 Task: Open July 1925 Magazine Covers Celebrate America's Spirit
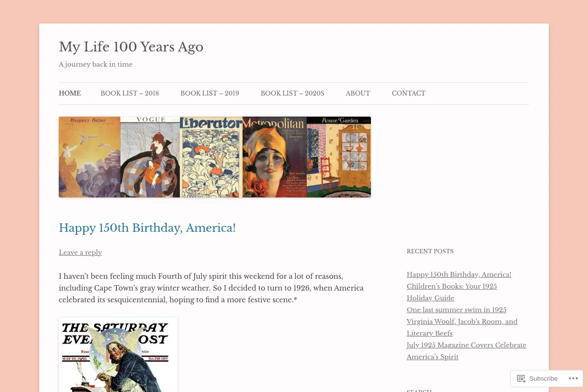pyautogui.click(x=466, y=351)
